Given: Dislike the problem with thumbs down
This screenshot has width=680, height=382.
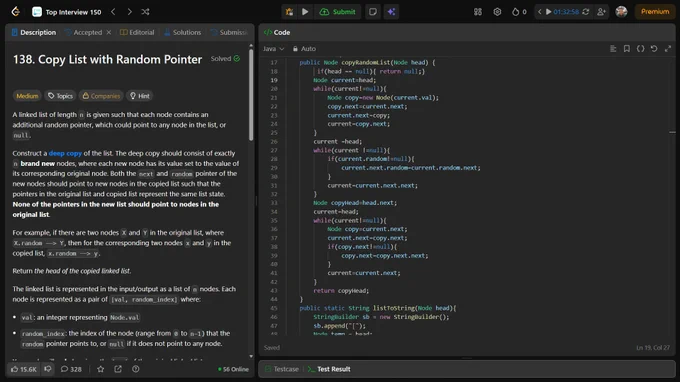Looking at the screenshot, I should click(x=48, y=369).
